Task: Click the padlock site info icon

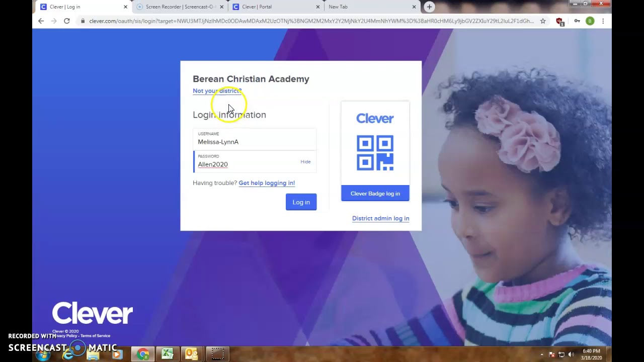Action: pos(83,21)
